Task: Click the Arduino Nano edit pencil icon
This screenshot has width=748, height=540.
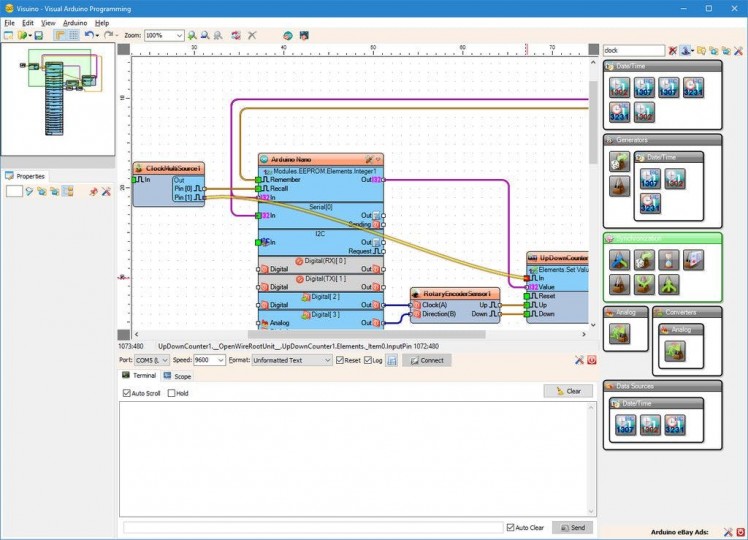Action: pos(368,159)
